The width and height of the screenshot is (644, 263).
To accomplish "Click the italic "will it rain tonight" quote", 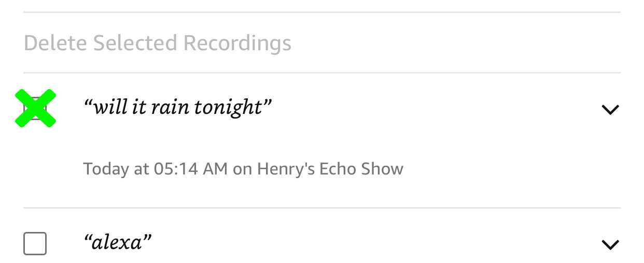I will click(x=178, y=107).
